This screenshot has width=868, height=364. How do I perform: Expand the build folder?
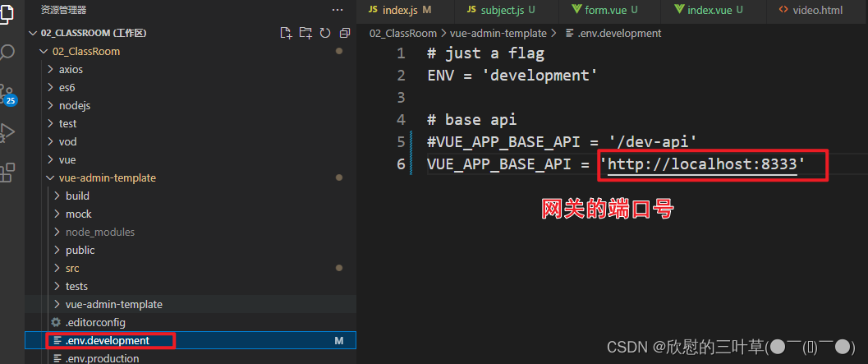pos(57,196)
